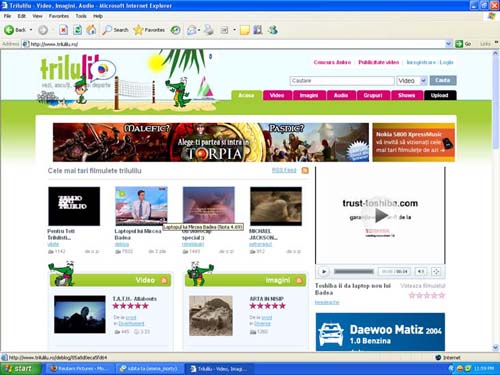500x375 pixels.
Task: Click the yellow note toolbar icon
Action: coord(245,30)
